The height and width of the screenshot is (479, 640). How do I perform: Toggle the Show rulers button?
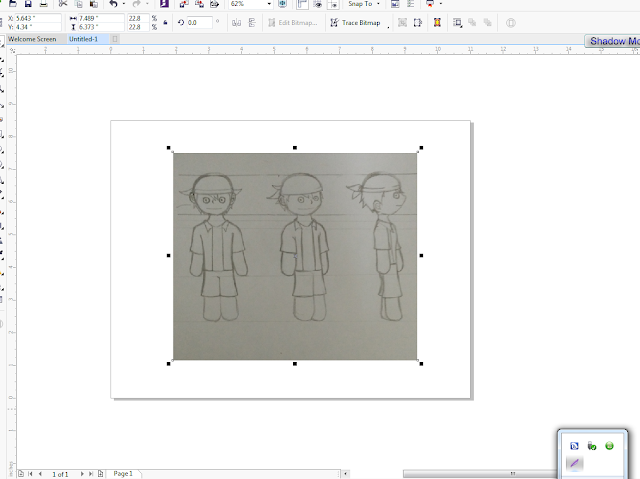(x=302, y=4)
